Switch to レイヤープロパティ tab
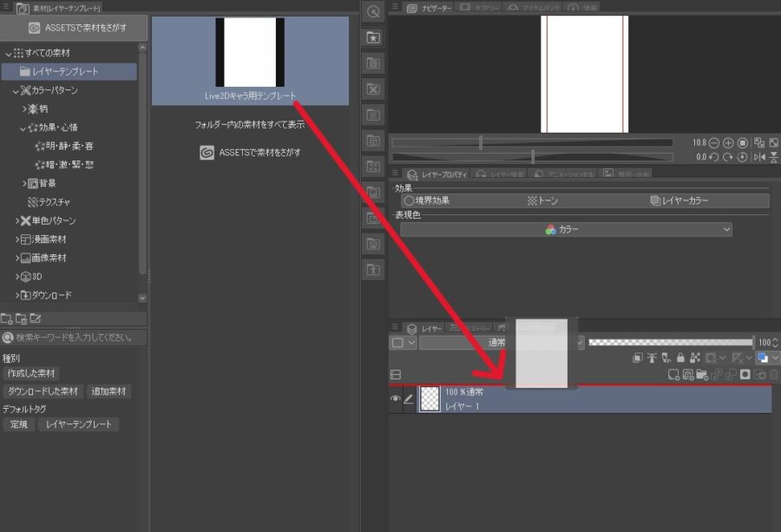Viewport: 781px width, 532px height. 437,174
